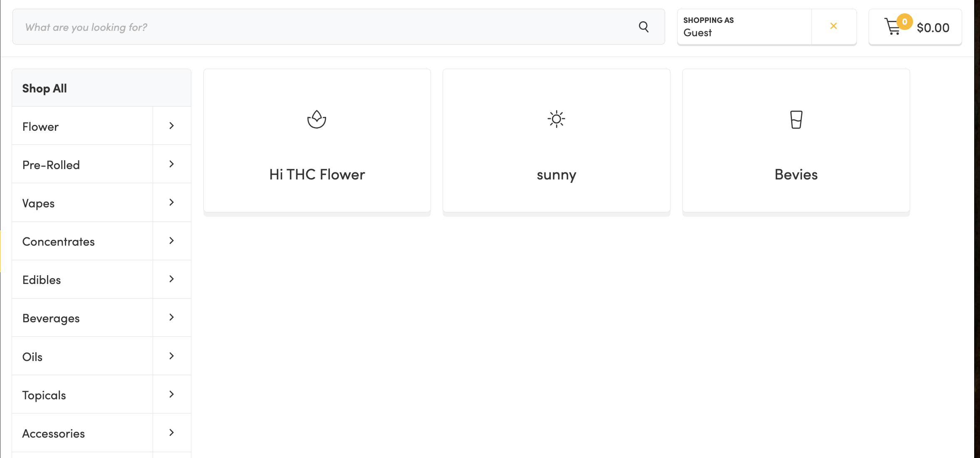Click the sunny sun icon
980x458 pixels.
tap(556, 119)
